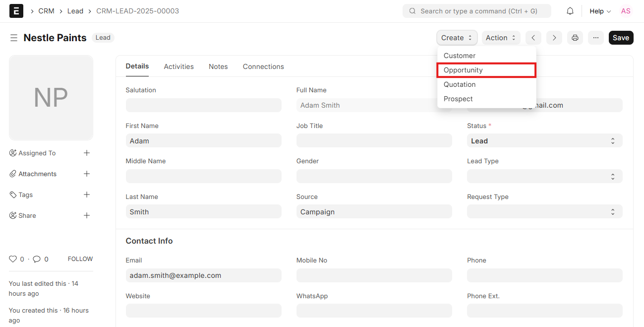Toggle the sidebar hamburger icon
Image resolution: width=644 pixels, height=327 pixels.
[14, 38]
